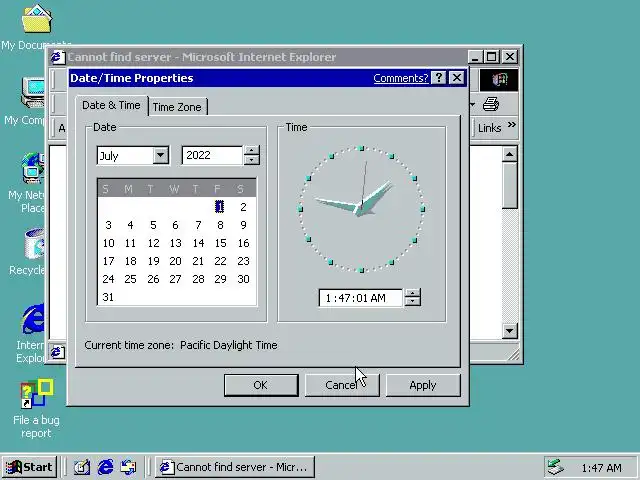Expand the Links toolbar chevron in Internet Explorer

click(x=511, y=124)
